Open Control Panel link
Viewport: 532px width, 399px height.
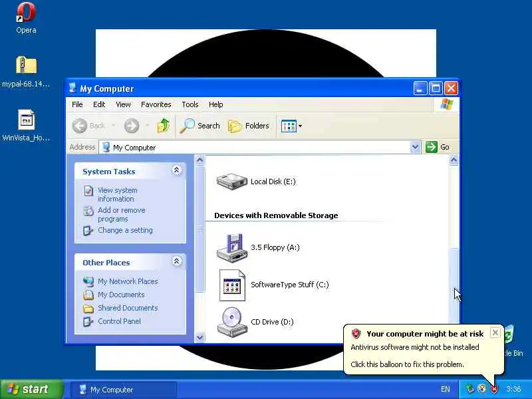pos(119,321)
